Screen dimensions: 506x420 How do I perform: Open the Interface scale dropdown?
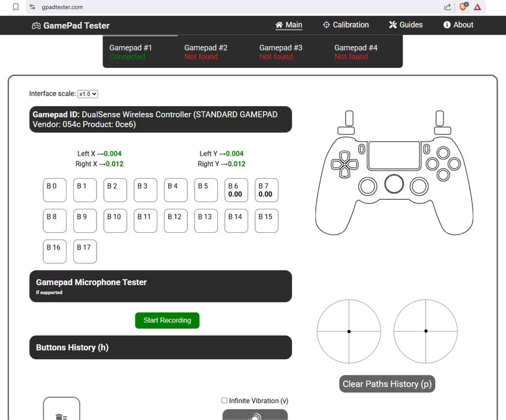(x=88, y=94)
